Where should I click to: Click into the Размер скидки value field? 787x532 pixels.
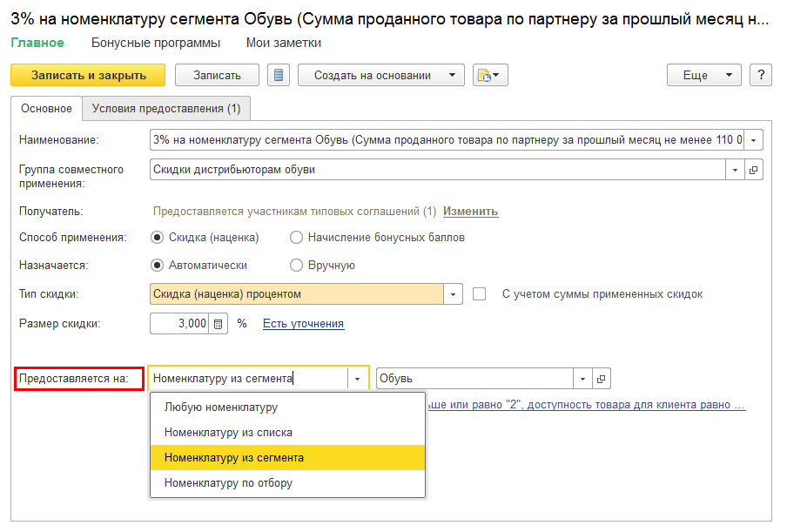180,324
